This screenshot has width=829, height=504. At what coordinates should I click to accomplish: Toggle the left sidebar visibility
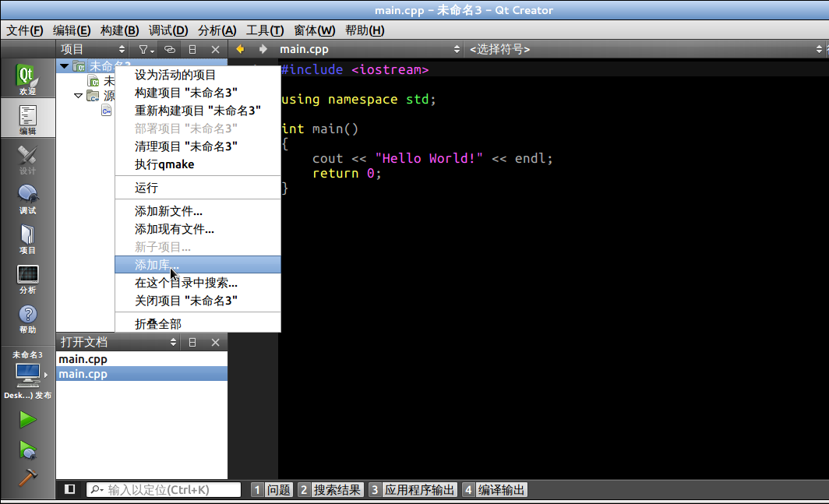(x=70, y=489)
